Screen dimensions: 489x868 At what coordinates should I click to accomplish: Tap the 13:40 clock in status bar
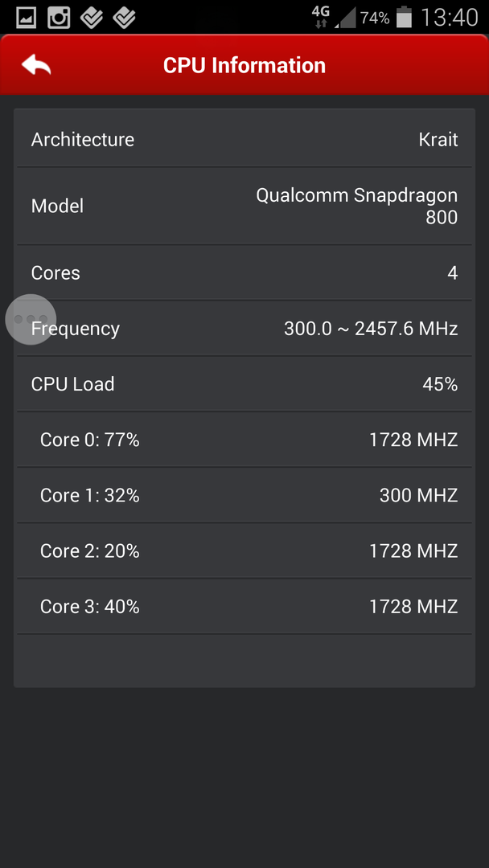coord(450,17)
